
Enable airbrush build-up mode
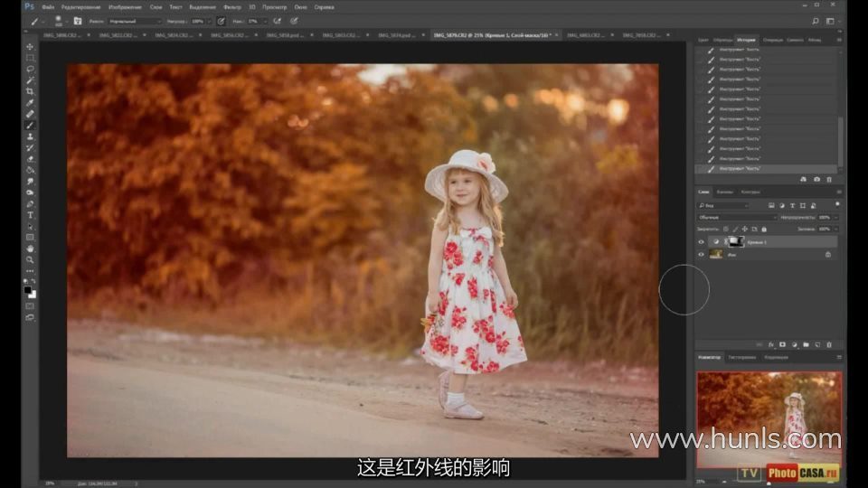click(278, 21)
